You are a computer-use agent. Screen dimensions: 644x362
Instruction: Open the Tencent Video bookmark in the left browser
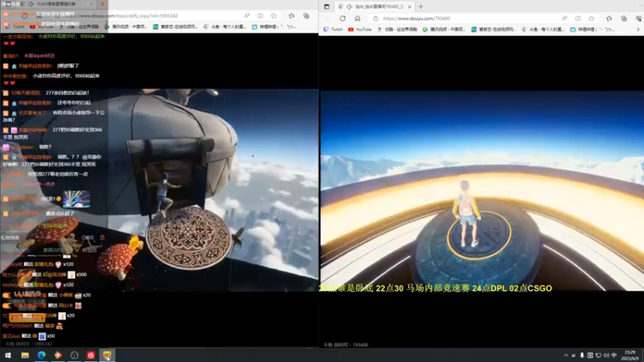pos(126,27)
